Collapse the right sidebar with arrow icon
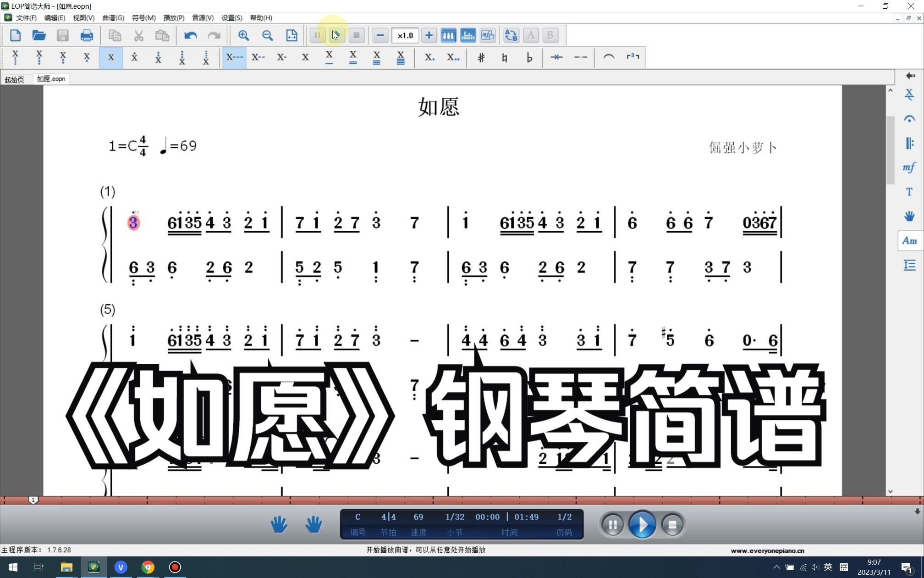Image resolution: width=924 pixels, height=578 pixels. 910,76
